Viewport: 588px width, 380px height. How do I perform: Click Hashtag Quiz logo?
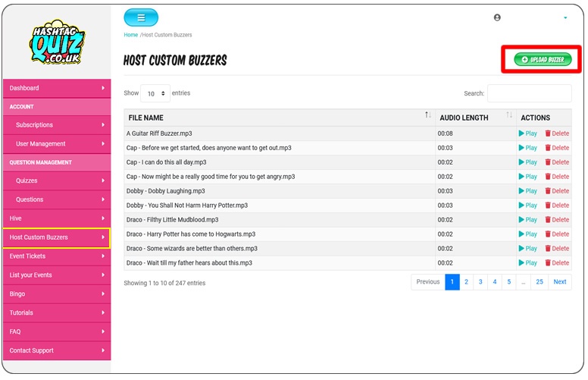pyautogui.click(x=57, y=42)
